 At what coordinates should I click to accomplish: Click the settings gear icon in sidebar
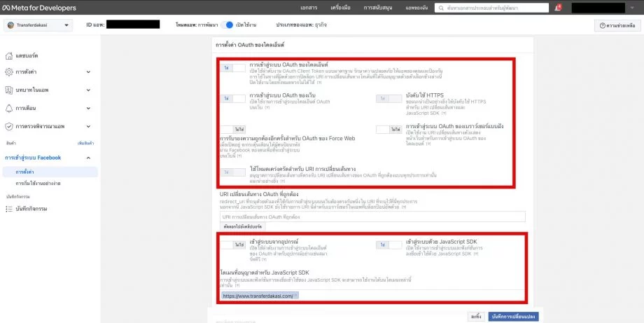click(x=9, y=72)
